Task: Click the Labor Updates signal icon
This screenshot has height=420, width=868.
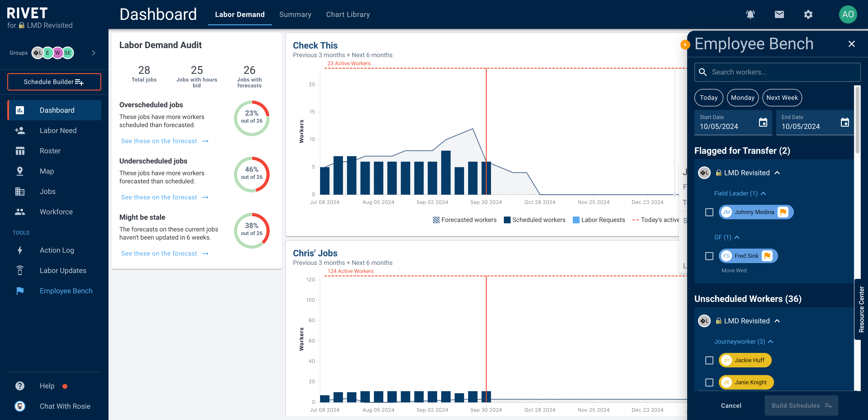Action: coord(20,270)
